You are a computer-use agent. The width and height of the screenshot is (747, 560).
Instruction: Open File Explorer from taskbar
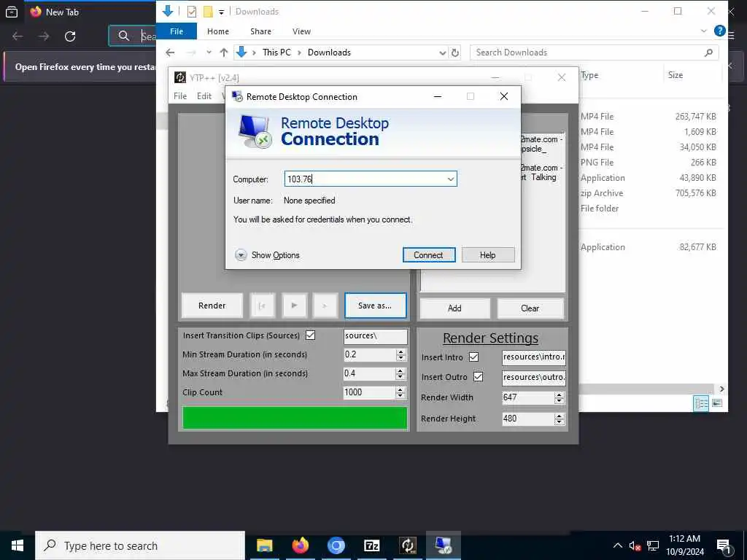pyautogui.click(x=264, y=545)
